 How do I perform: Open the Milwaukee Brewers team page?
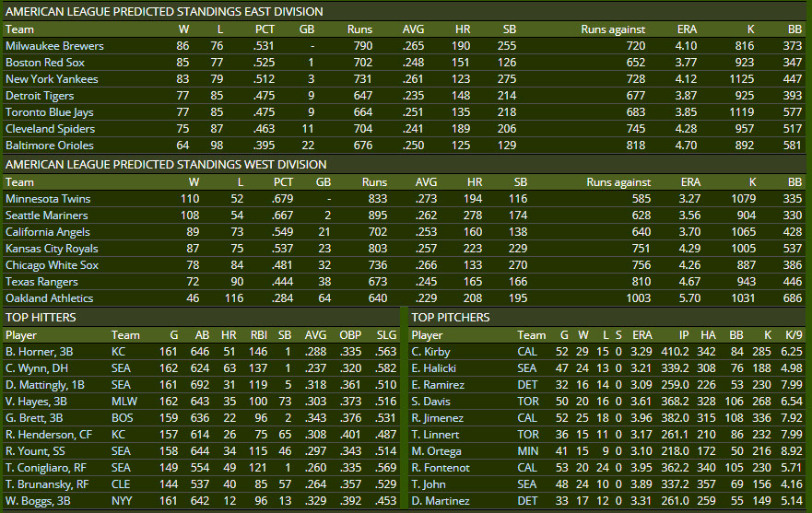click(x=54, y=46)
